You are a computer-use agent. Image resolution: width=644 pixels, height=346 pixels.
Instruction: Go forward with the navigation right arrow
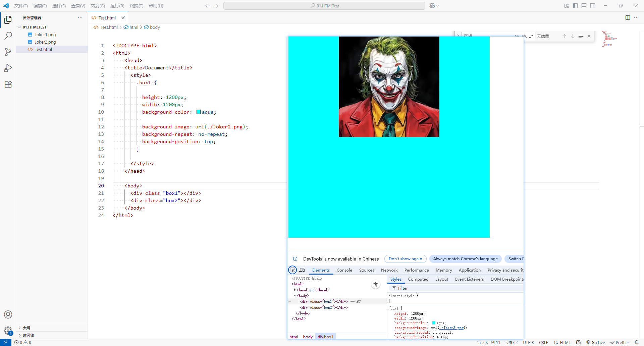coord(216,6)
